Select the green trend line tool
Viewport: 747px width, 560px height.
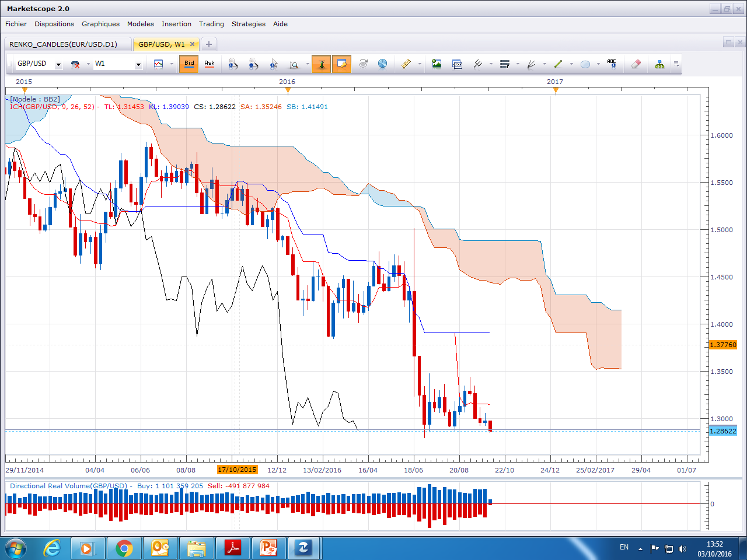coord(558,64)
